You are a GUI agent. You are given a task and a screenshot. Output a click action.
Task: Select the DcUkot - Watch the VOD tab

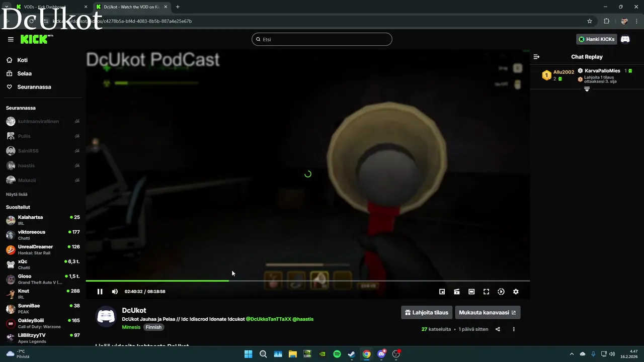coord(131,7)
